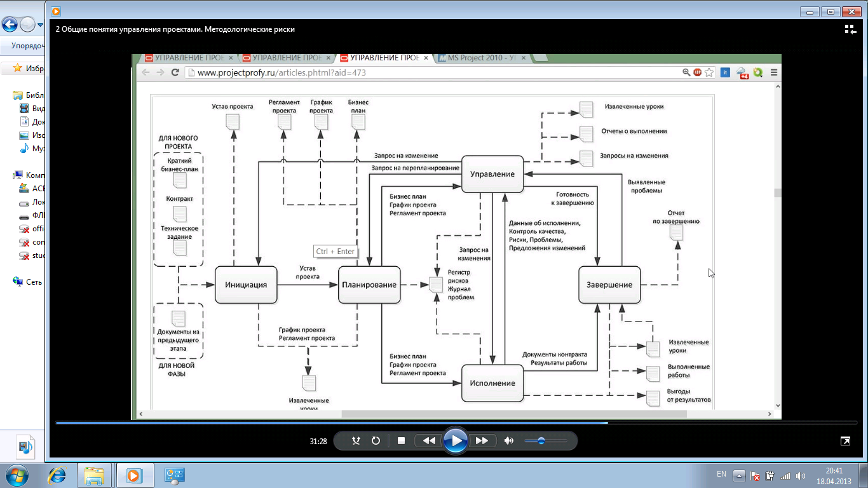
Task: Open the ФЛЕШ removable drive icon
Action: [25, 215]
